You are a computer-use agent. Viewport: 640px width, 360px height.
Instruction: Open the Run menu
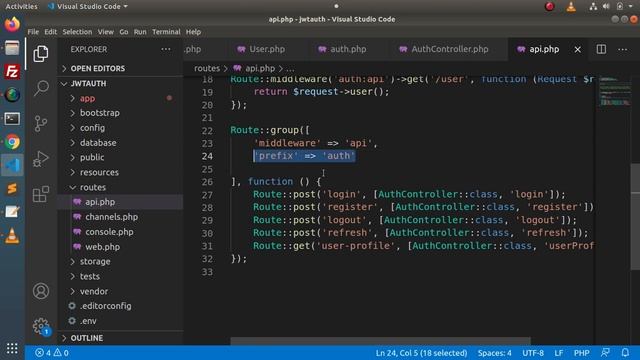coord(140,32)
